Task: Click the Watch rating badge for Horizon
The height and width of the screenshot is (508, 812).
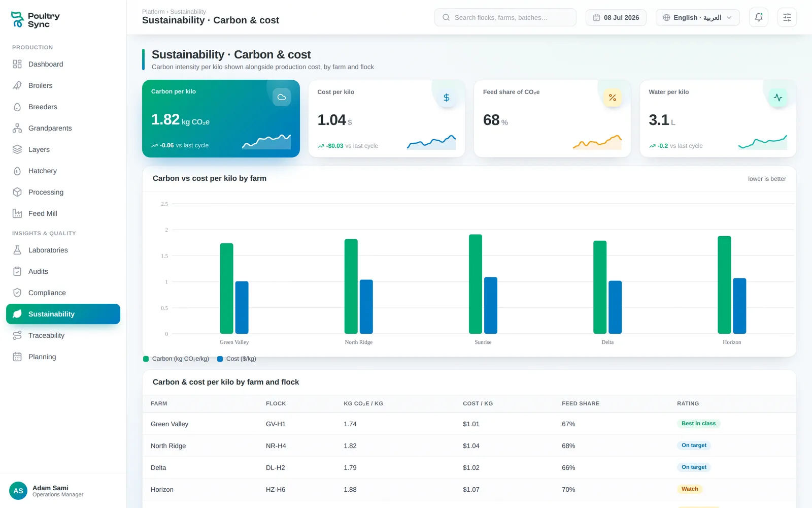Action: point(690,489)
